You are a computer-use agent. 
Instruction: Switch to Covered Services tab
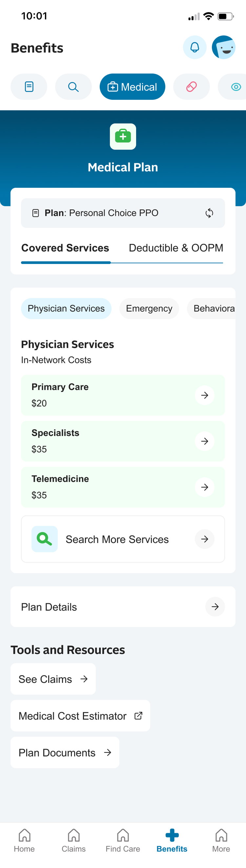(x=65, y=248)
